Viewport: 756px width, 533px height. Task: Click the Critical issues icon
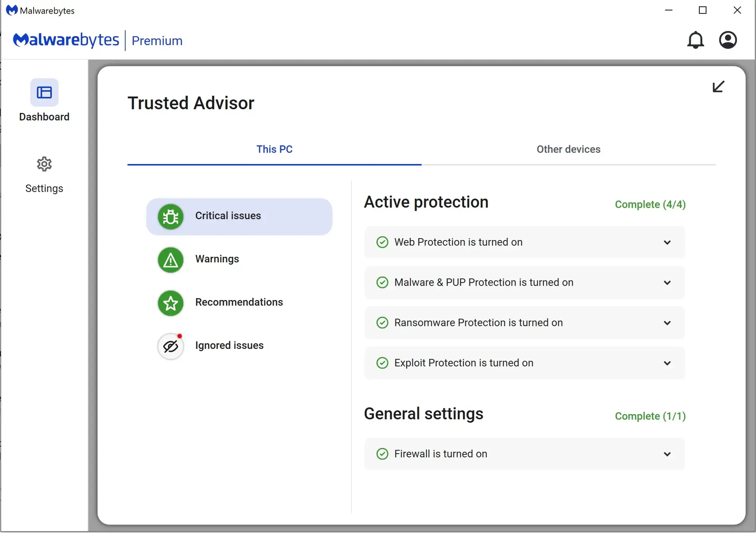point(171,216)
